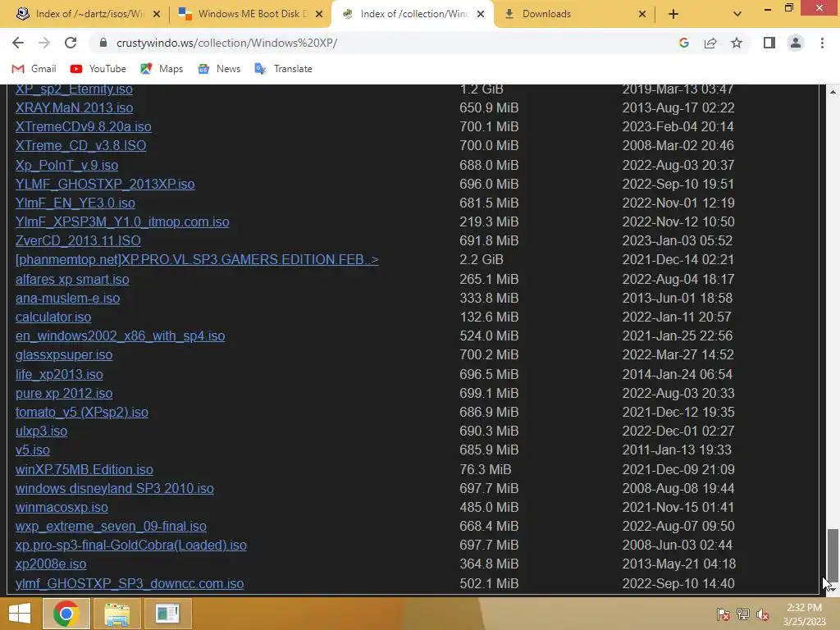Close the Windows ME Boot Disk tab
840x630 pixels.
click(x=319, y=14)
